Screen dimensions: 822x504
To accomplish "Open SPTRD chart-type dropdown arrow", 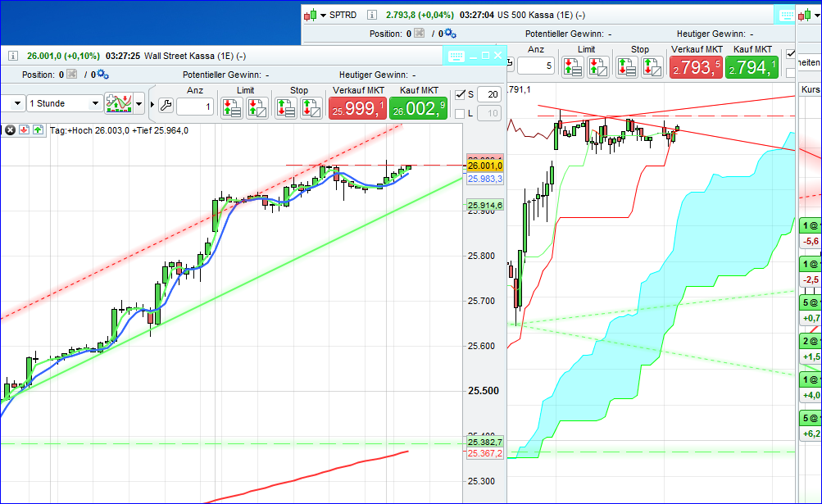I will click(324, 15).
